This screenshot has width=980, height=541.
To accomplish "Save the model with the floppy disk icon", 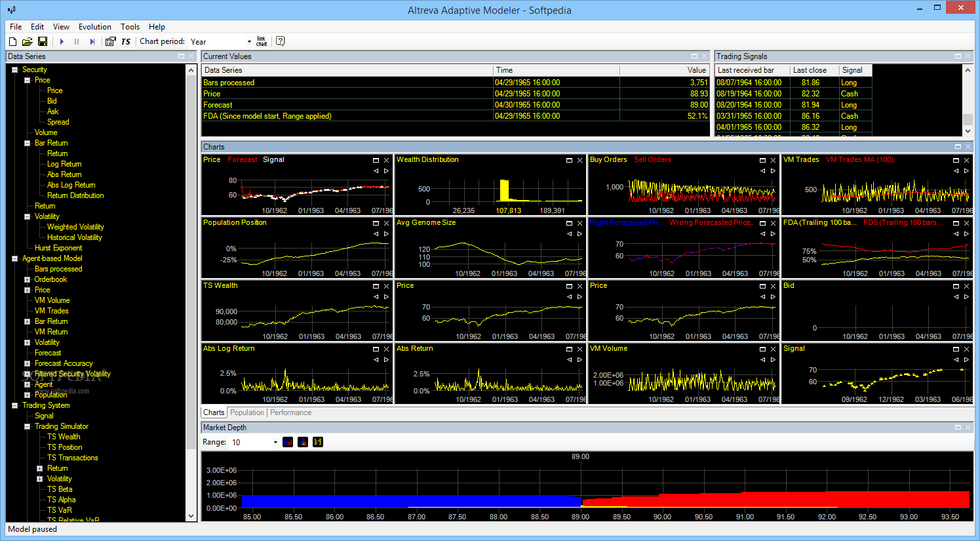I will click(x=43, y=41).
